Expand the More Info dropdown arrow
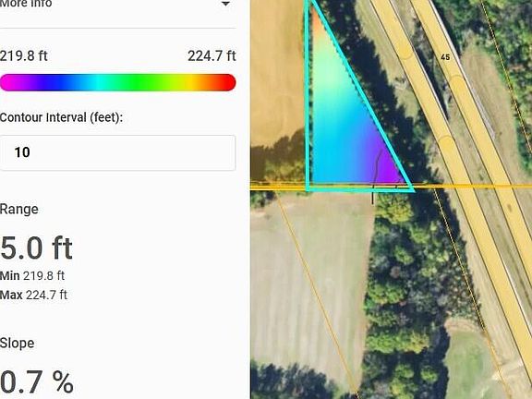532x399 pixels. (225, 4)
